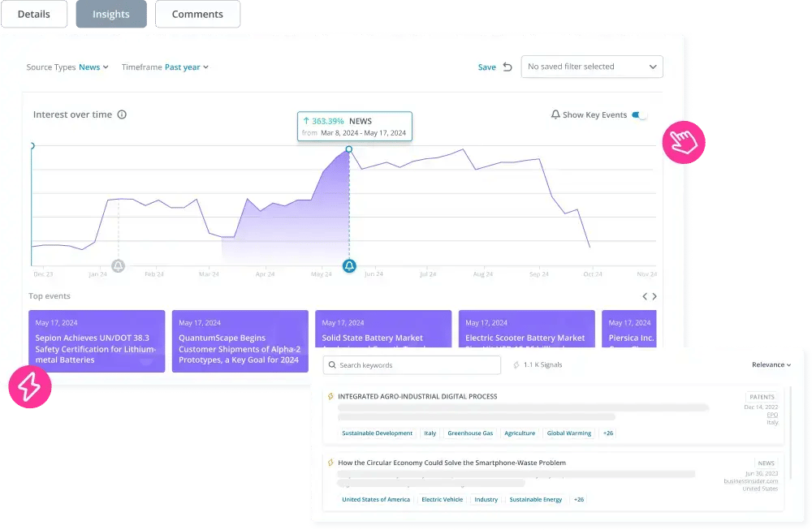Open the Sepion UN/DOT 38.3 certification event card

click(x=97, y=341)
